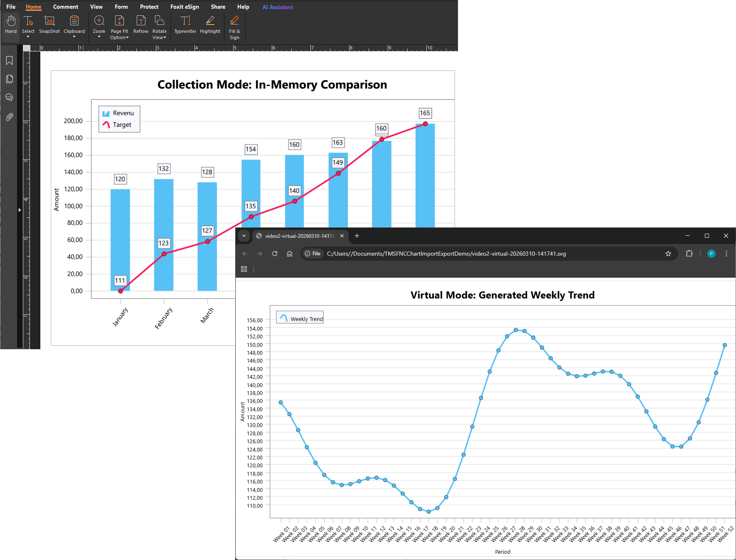Image resolution: width=736 pixels, height=560 pixels.
Task: Click the file path in Chrome's address bar
Action: [446, 254]
